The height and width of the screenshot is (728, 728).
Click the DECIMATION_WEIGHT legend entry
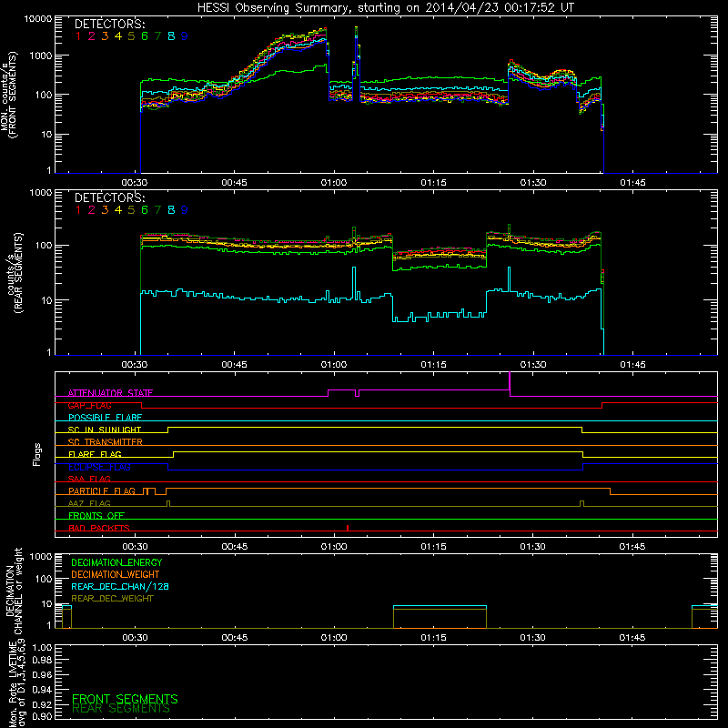click(x=116, y=574)
